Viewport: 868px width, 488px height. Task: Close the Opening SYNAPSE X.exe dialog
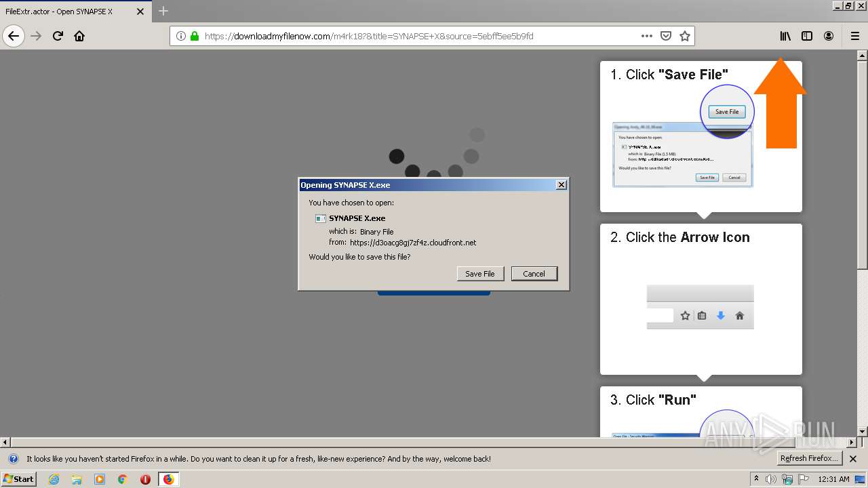(x=561, y=184)
